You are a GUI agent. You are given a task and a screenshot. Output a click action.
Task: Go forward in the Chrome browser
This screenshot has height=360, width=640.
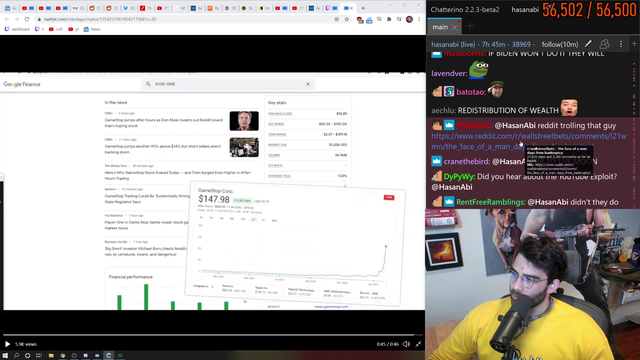[17, 19]
